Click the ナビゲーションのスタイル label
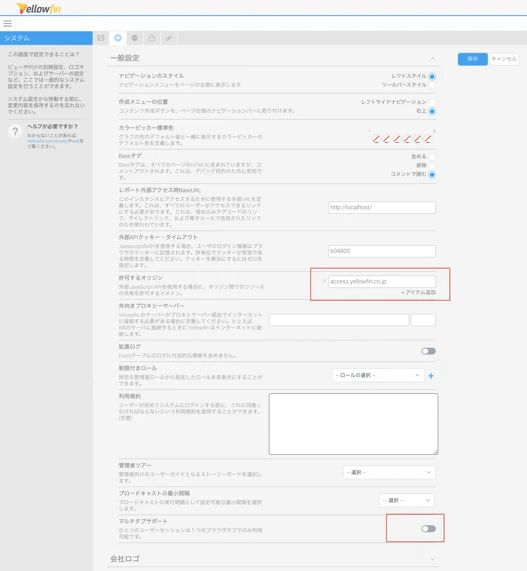This screenshot has height=571, width=527. tap(151, 76)
